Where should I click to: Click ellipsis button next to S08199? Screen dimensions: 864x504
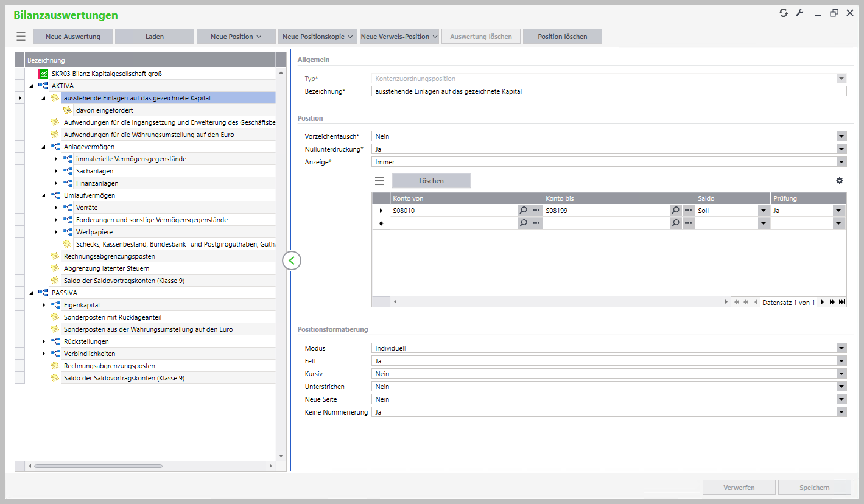689,210
